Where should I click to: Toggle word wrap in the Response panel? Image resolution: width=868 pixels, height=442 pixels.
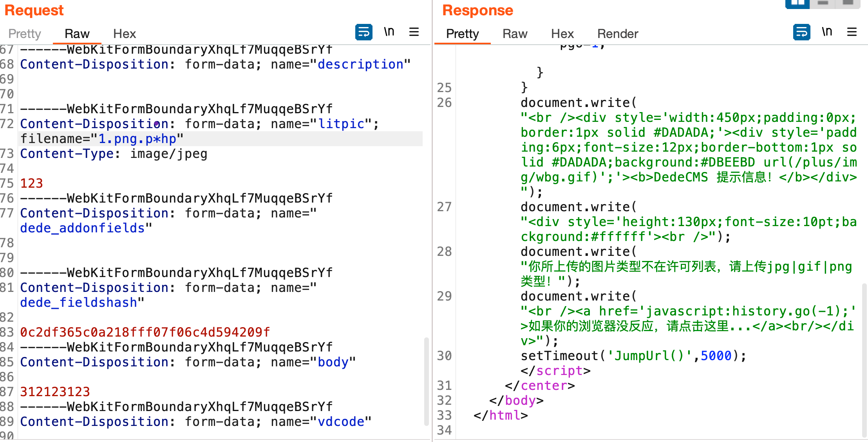[x=801, y=32]
